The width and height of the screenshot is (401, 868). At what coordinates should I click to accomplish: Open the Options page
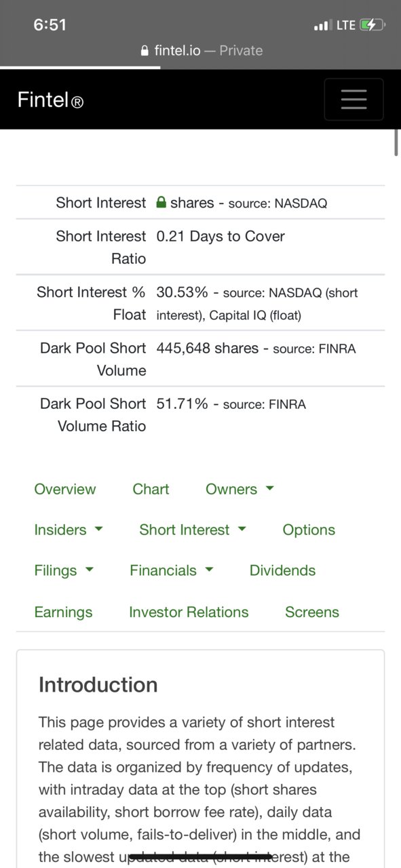[309, 530]
